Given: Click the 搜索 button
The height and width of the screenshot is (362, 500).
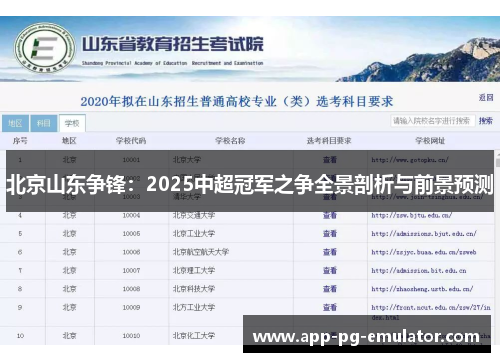Looking at the screenshot, I should (x=485, y=121).
